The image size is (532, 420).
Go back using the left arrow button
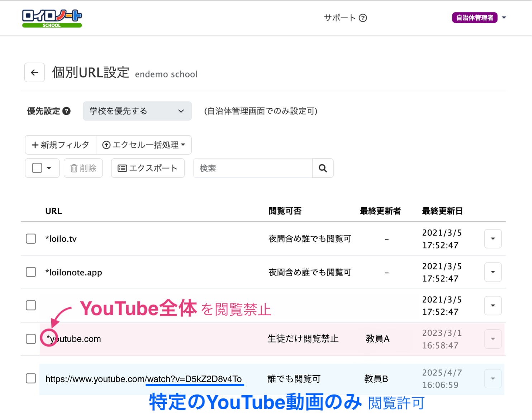(34, 72)
